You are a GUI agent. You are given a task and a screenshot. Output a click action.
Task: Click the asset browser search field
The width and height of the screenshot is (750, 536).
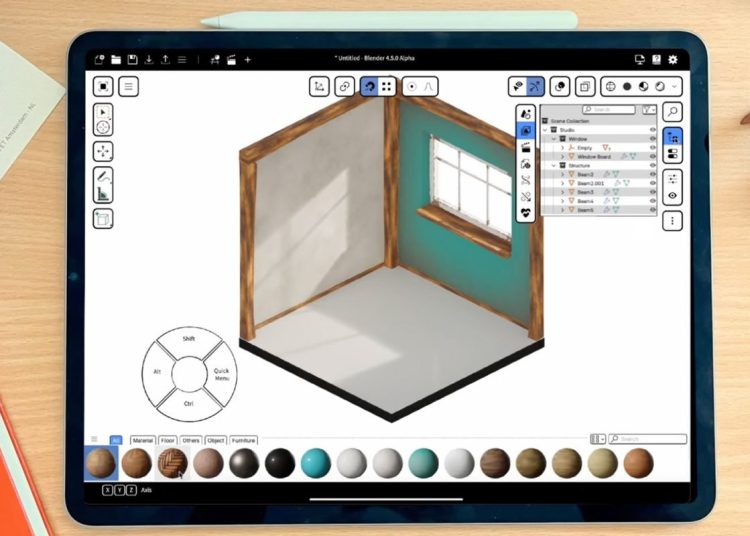pyautogui.click(x=652, y=439)
